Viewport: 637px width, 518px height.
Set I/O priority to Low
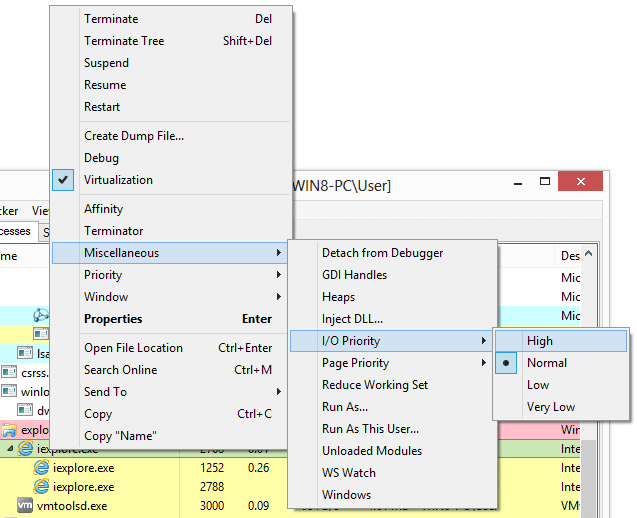561,384
